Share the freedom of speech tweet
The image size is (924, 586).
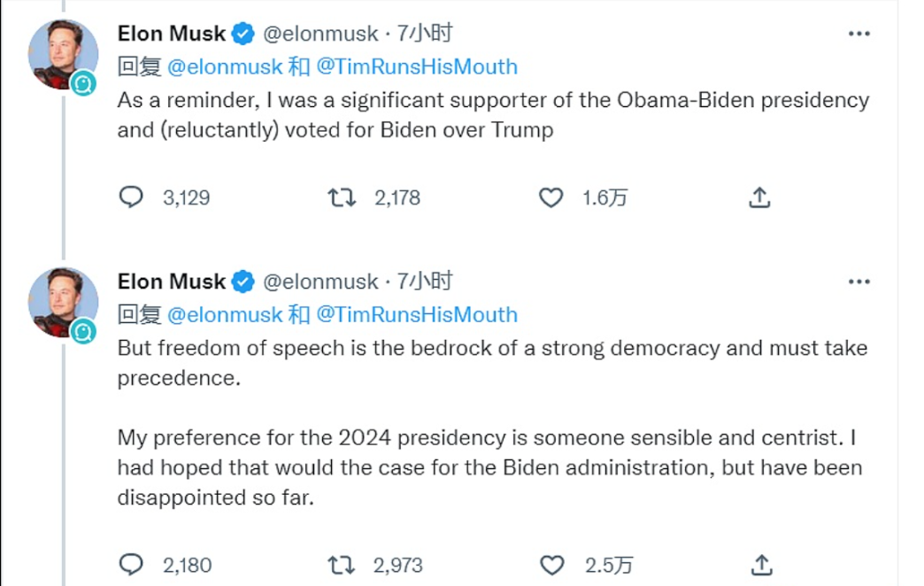click(x=759, y=564)
